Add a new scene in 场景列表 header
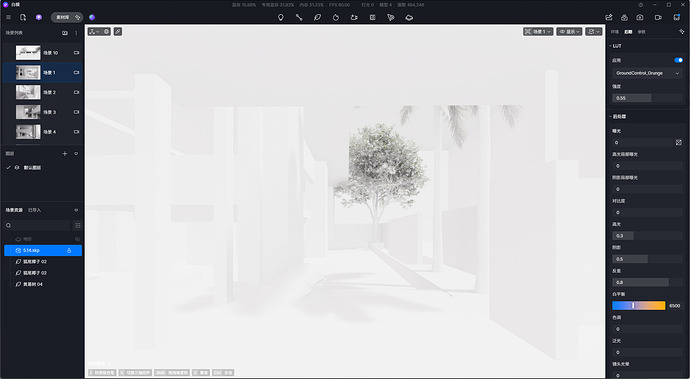The width and height of the screenshot is (690, 379). 65,33
